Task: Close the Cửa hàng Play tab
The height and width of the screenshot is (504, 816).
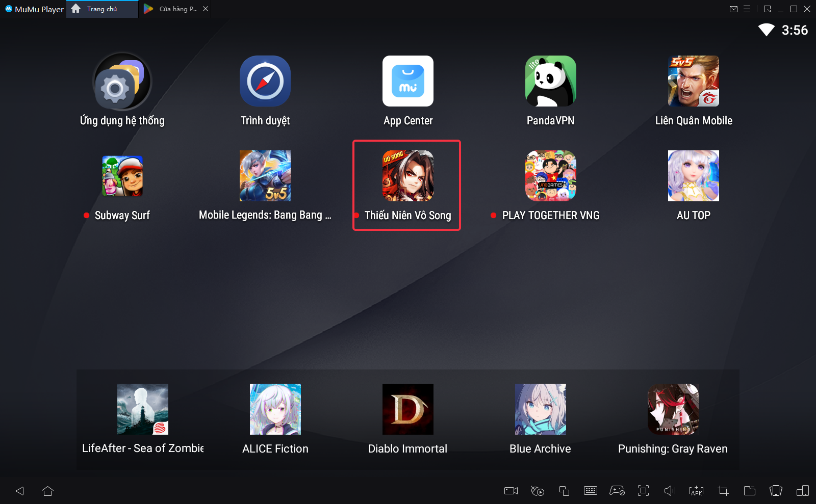Action: [x=205, y=9]
